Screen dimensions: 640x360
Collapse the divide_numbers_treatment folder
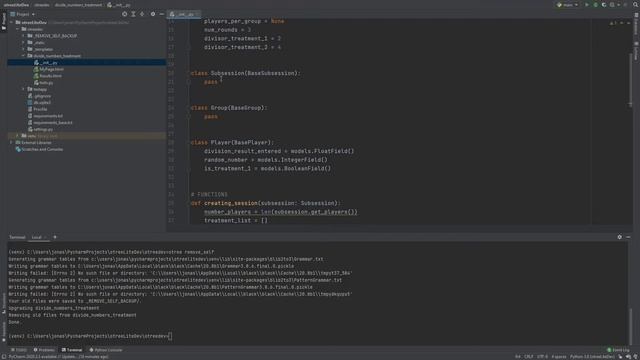[24, 56]
